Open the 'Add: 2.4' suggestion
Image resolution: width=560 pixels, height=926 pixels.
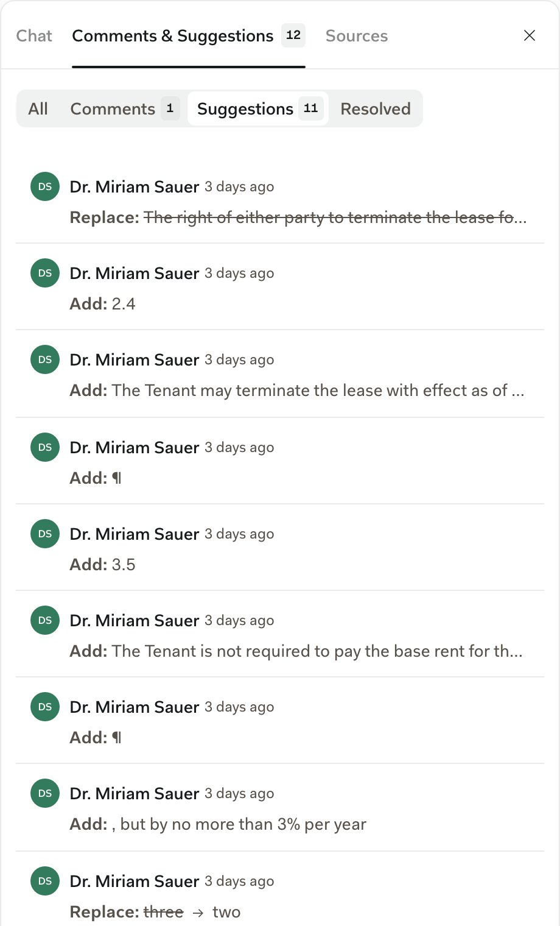click(x=280, y=287)
